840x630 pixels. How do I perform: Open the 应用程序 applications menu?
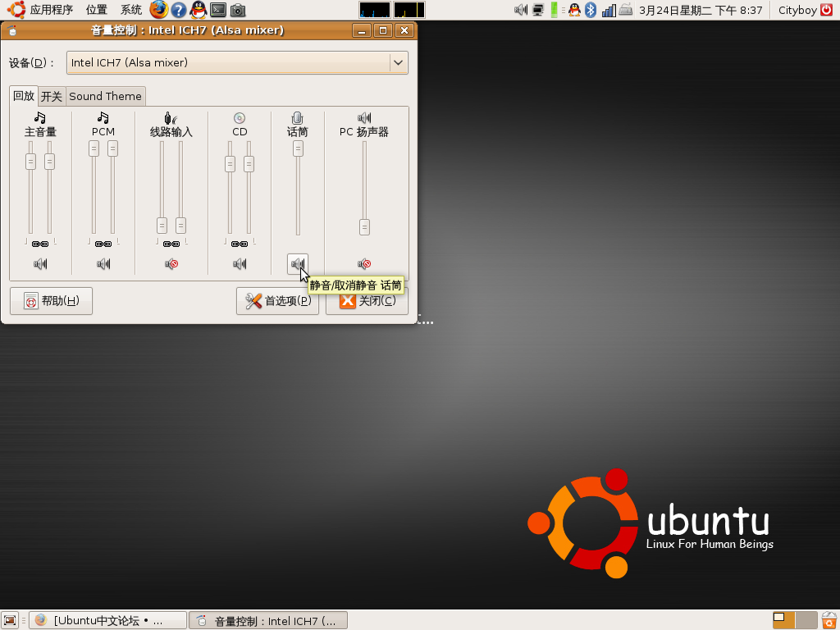click(52, 10)
